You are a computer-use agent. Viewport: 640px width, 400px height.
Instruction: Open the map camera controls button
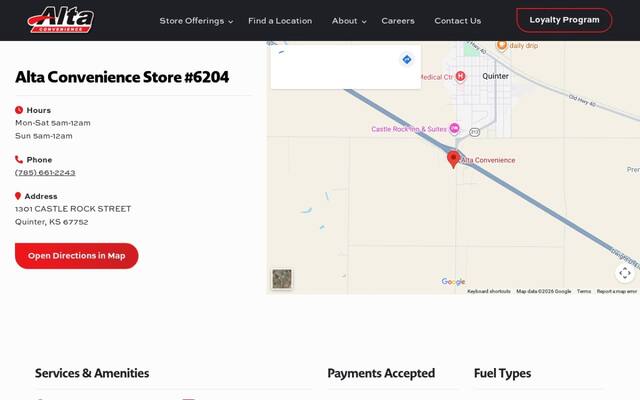click(x=625, y=273)
